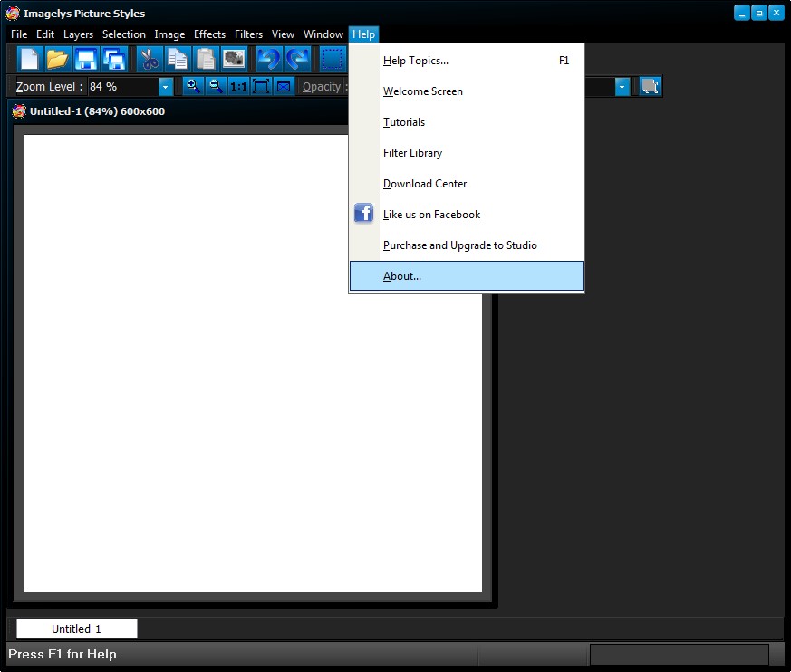Click the Undo arrow icon
The image size is (791, 672).
(268, 60)
